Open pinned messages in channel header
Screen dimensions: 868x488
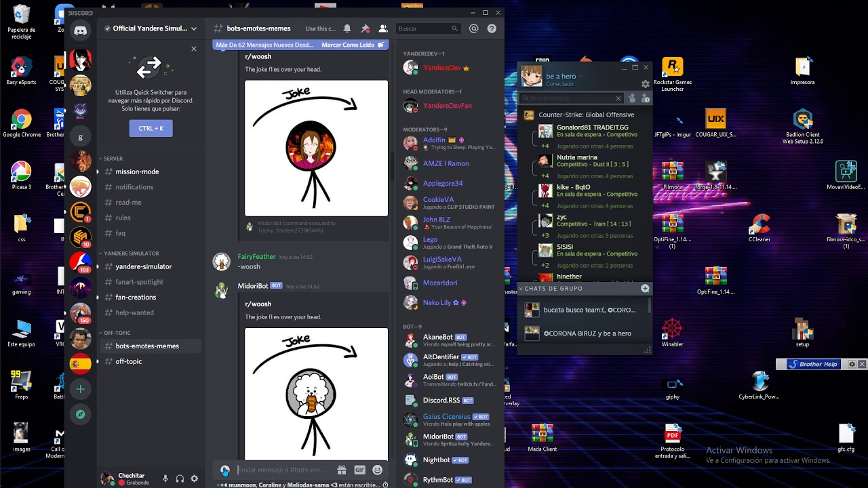pyautogui.click(x=365, y=28)
